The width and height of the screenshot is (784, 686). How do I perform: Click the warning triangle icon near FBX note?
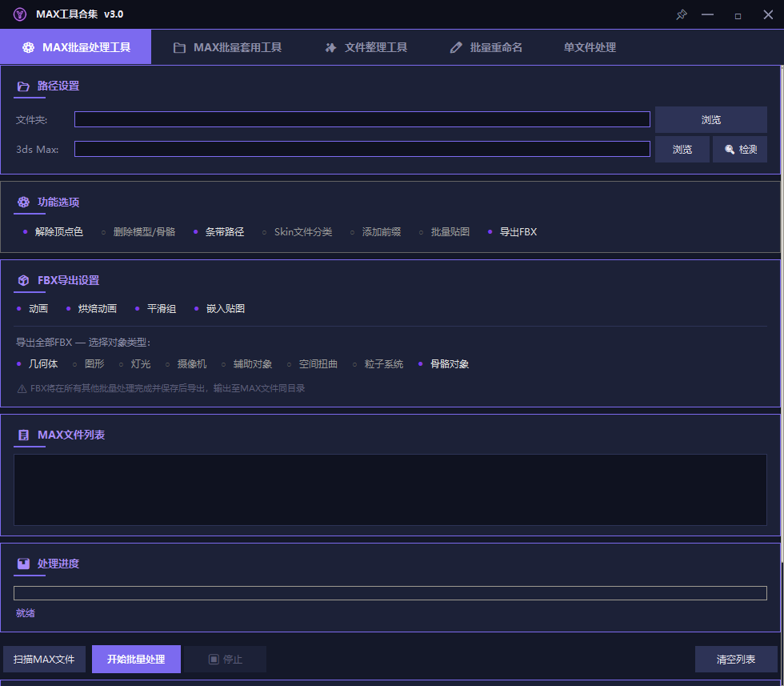(22, 389)
